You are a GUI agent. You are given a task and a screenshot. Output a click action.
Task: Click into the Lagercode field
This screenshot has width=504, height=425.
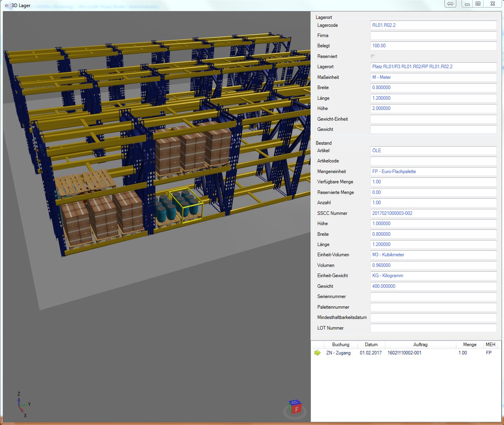[433, 25]
